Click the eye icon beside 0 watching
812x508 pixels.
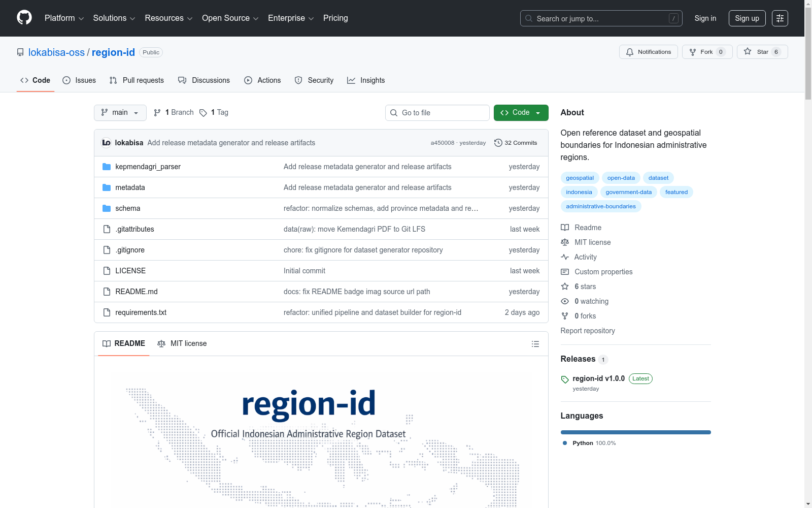pyautogui.click(x=565, y=301)
